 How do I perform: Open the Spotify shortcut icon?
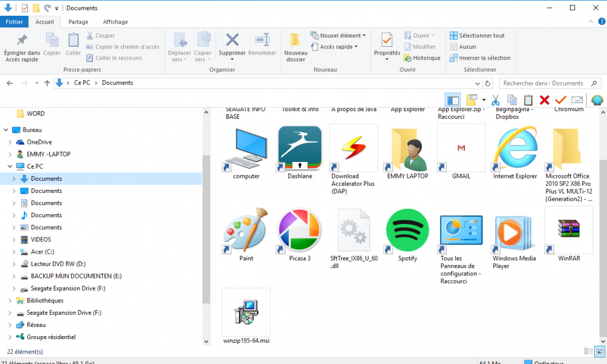pyautogui.click(x=407, y=230)
